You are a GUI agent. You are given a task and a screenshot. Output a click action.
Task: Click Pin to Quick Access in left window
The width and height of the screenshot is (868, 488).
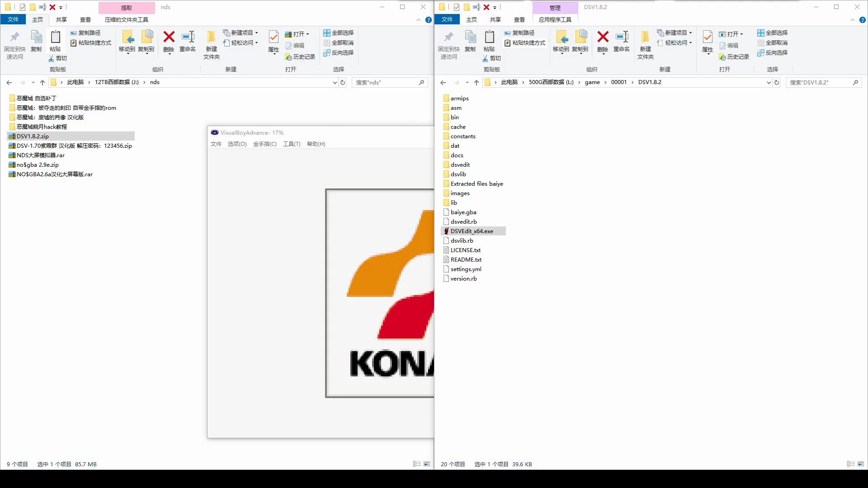15,45
